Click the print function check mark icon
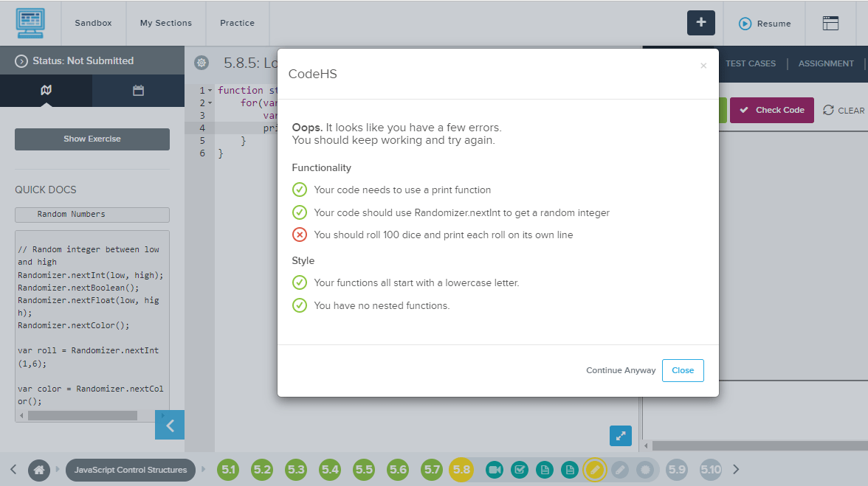 300,190
